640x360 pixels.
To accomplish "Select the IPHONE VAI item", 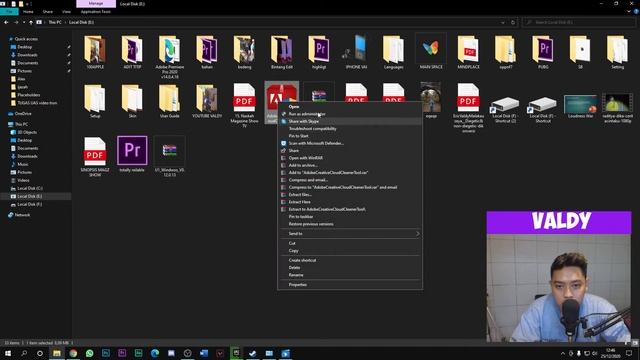I will (356, 52).
